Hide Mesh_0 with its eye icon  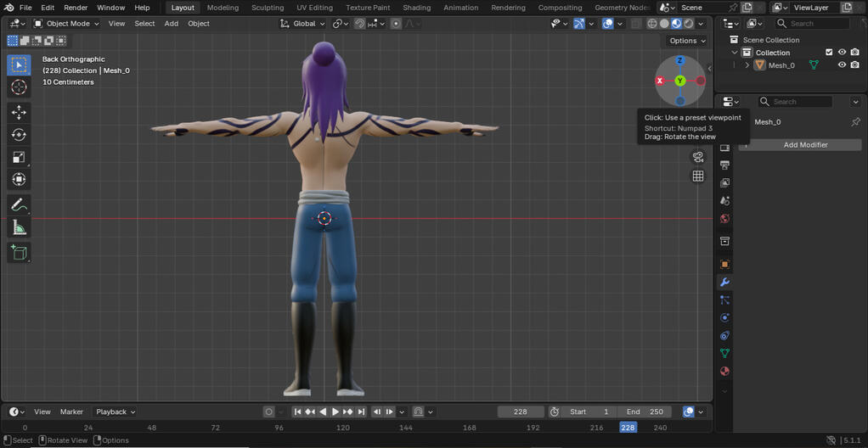(842, 64)
